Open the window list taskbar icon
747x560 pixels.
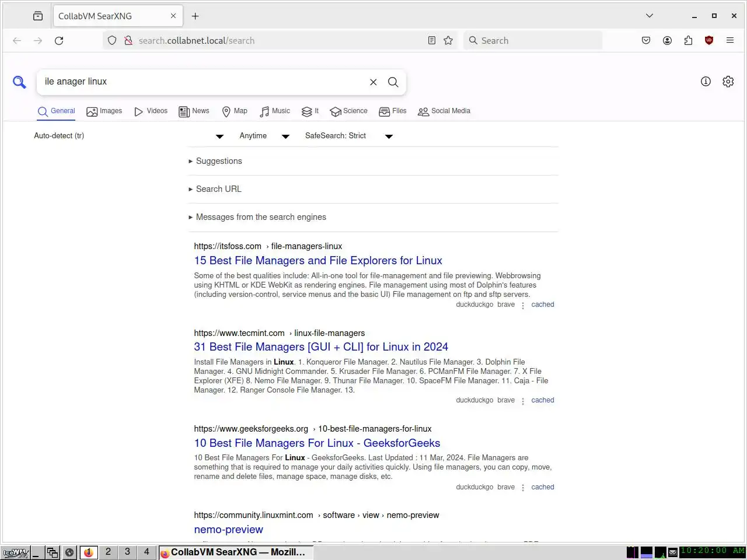pos(53,552)
